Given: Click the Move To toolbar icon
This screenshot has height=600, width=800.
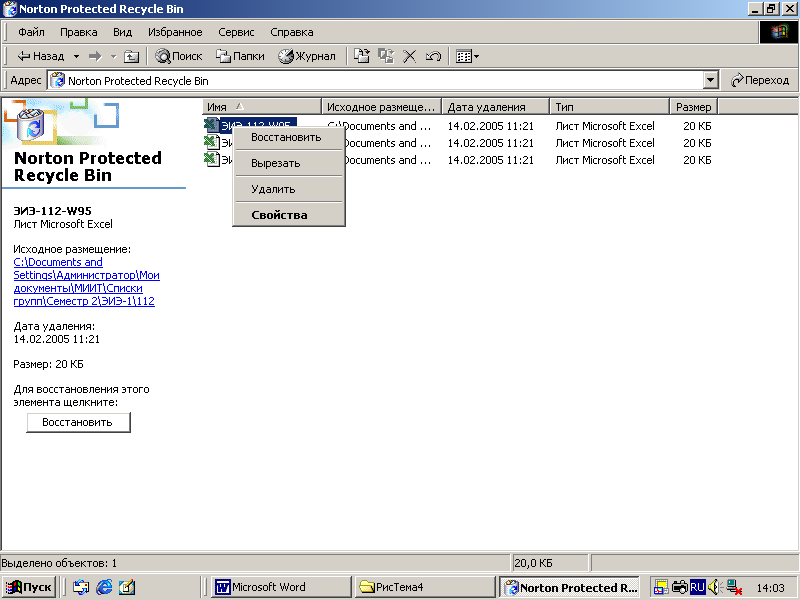Looking at the screenshot, I should click(x=362, y=56).
